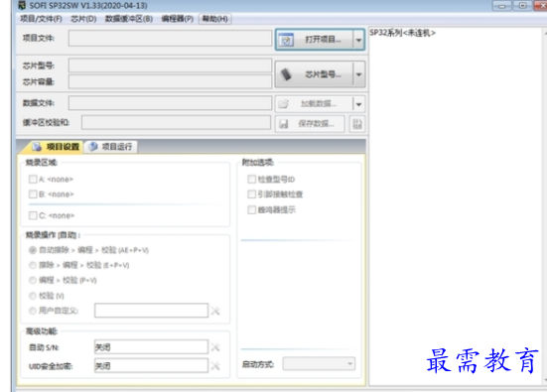Click the 芯片容量 text field

click(170, 81)
